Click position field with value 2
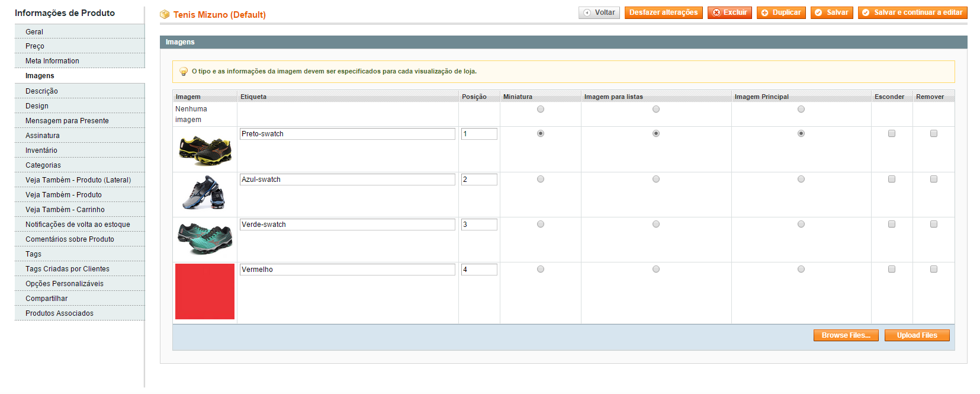The width and height of the screenshot is (980, 394). click(x=479, y=180)
